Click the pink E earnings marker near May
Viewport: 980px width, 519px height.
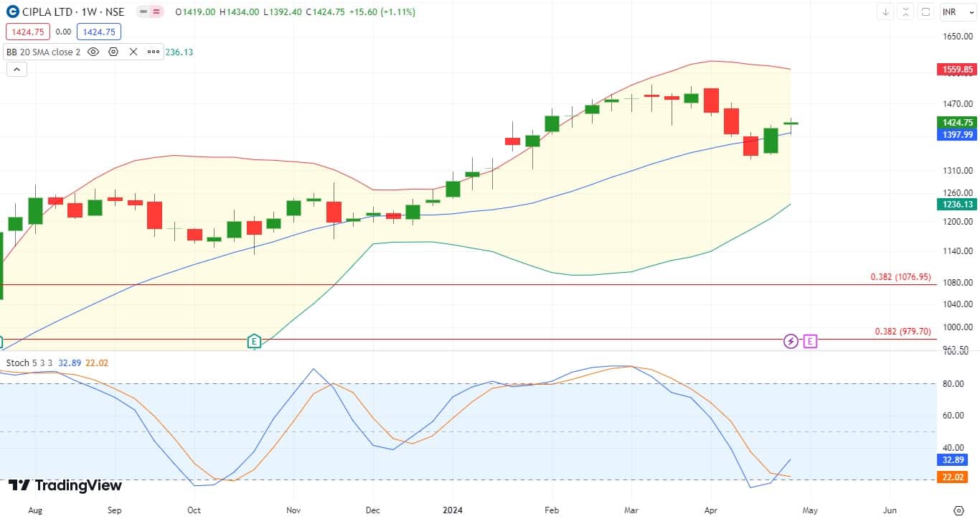pyautogui.click(x=810, y=342)
